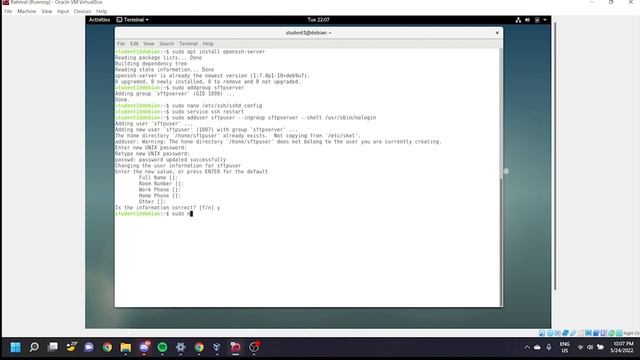640x360 pixels.
Task: Open the terminal Edit menu
Action: pyautogui.click(x=134, y=44)
